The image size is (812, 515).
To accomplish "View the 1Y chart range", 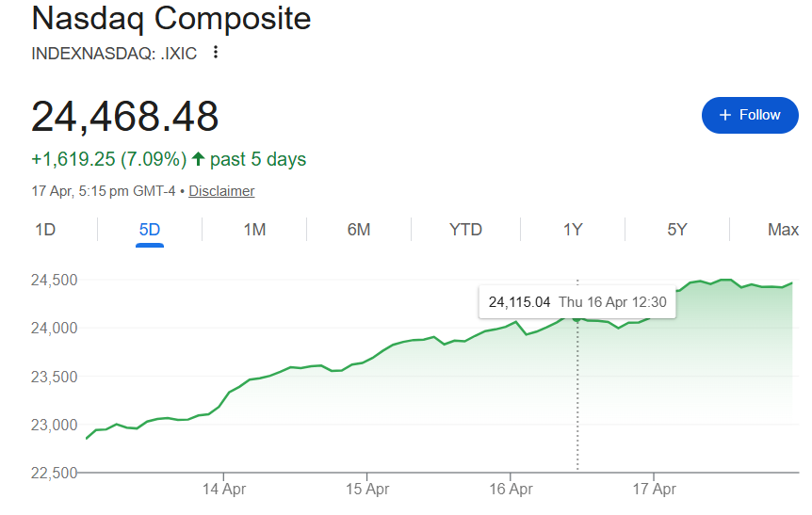I will click(x=573, y=230).
